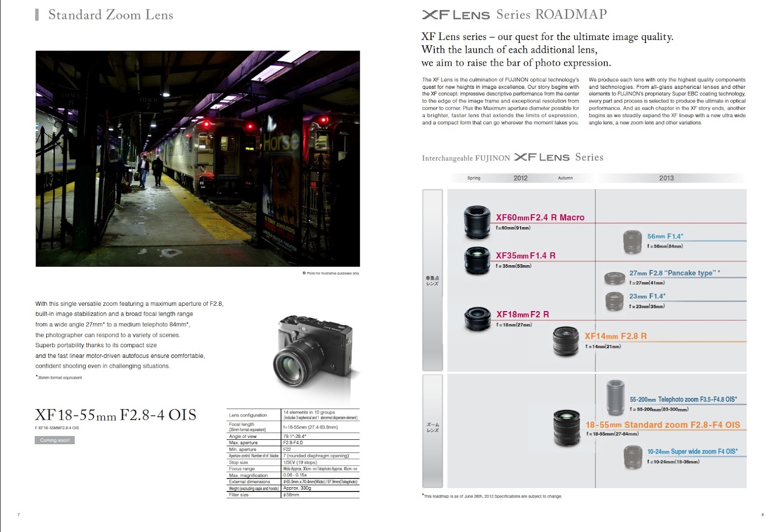The width and height of the screenshot is (780, 532).
Task: Click the f=14mm(21mm) equivalent text
Action: point(603,346)
